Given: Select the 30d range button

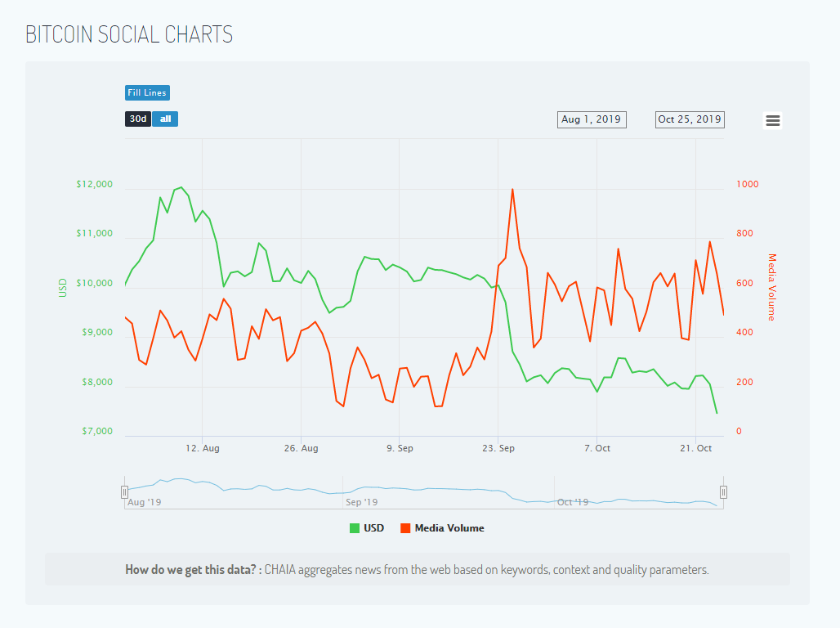Looking at the screenshot, I should pyautogui.click(x=138, y=119).
